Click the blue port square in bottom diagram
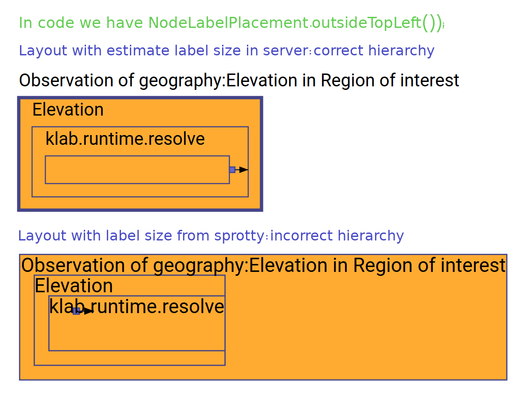The width and height of the screenshot is (532, 399). click(76, 311)
